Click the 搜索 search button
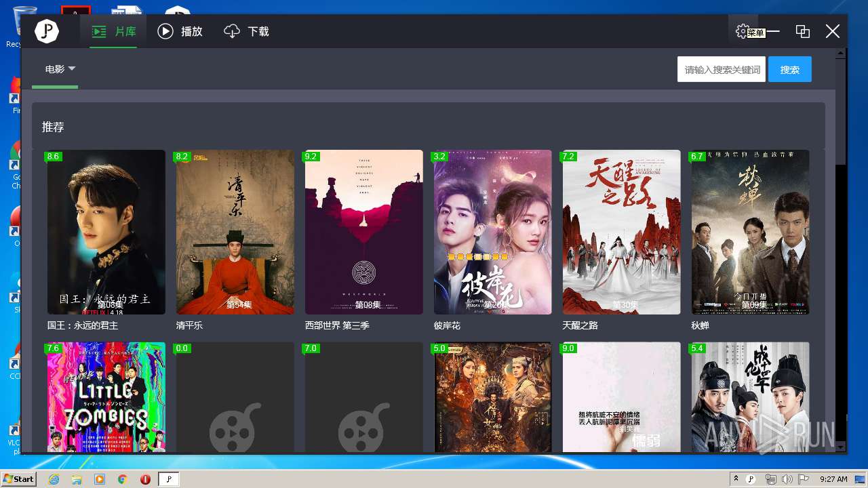The width and height of the screenshot is (868, 488). [790, 69]
